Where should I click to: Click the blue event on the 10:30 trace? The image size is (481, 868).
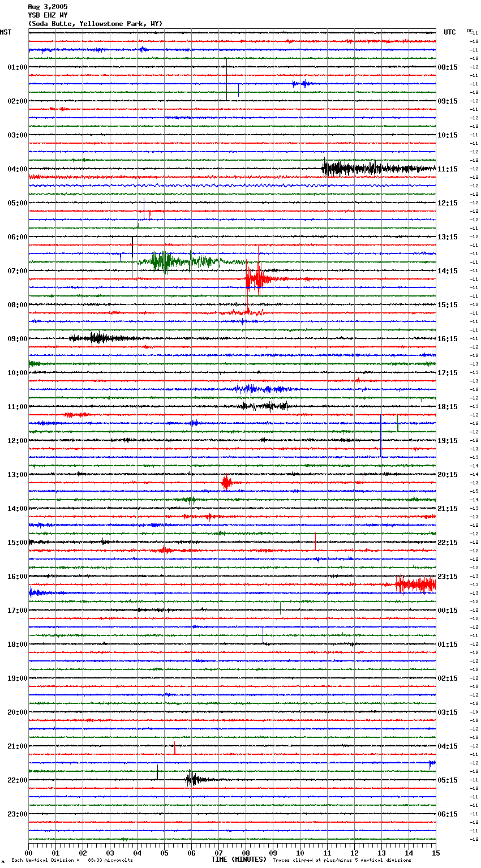(x=263, y=389)
